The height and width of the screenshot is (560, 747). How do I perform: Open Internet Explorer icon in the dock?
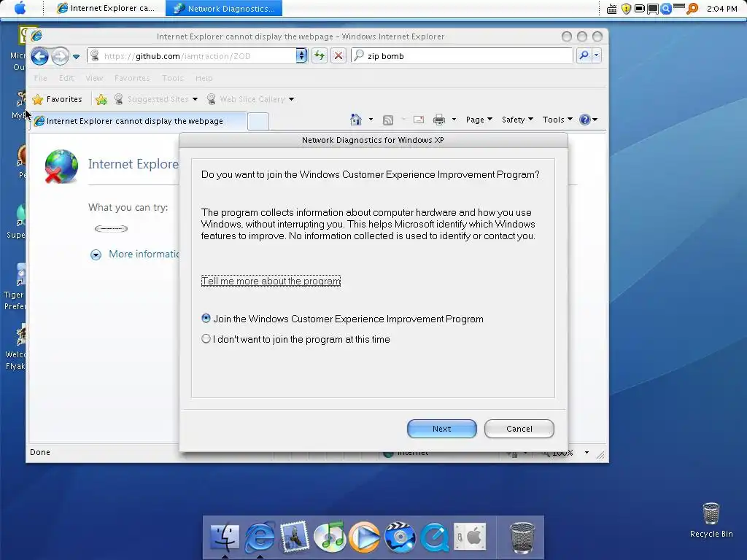[260, 537]
